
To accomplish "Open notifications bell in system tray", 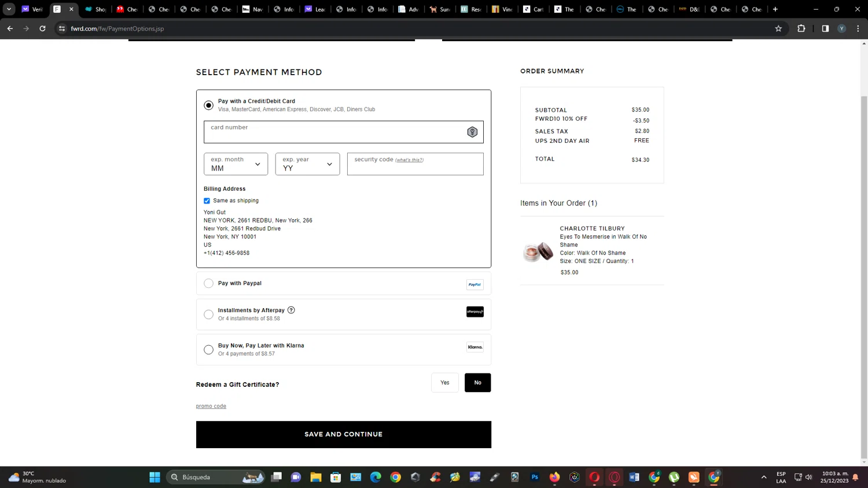I will (x=855, y=477).
